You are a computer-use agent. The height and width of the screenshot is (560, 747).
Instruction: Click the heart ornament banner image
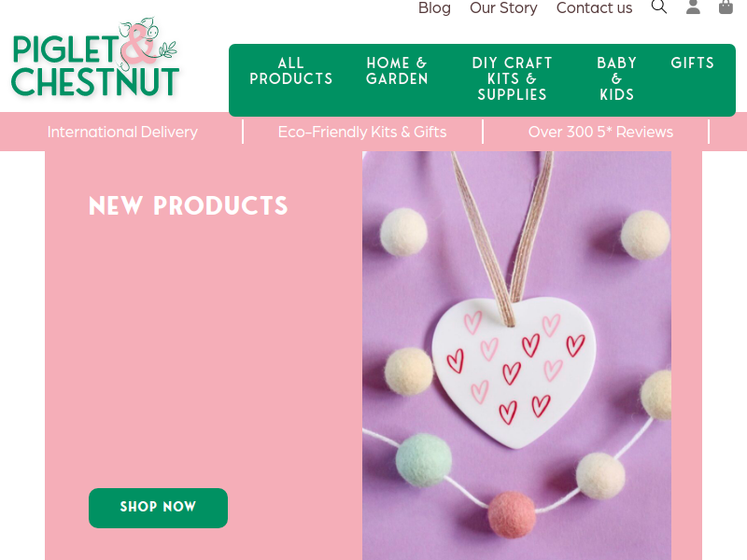[517, 356]
